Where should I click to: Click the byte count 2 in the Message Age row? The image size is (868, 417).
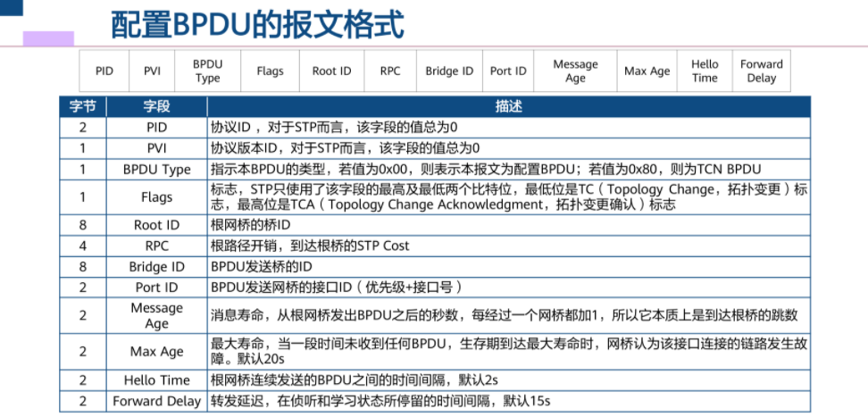[x=83, y=316]
